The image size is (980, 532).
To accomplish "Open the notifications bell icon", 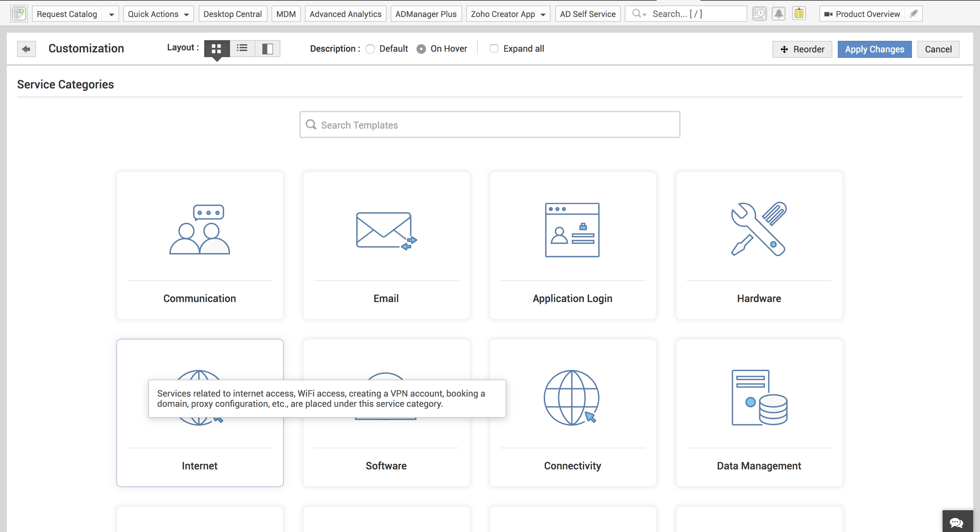I will pyautogui.click(x=778, y=14).
